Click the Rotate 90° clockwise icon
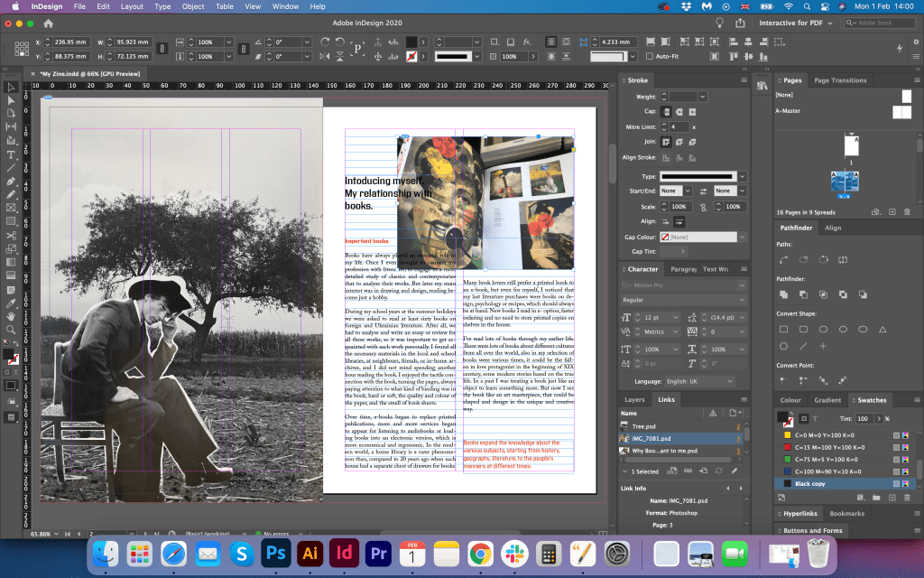 click(327, 42)
